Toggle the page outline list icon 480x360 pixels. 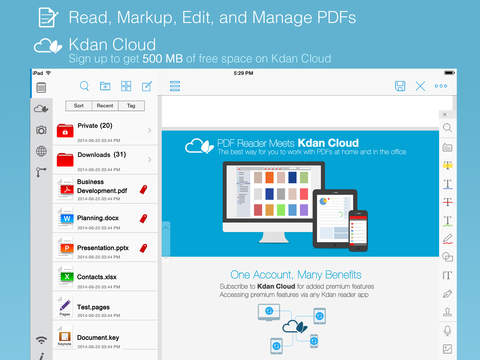click(175, 86)
